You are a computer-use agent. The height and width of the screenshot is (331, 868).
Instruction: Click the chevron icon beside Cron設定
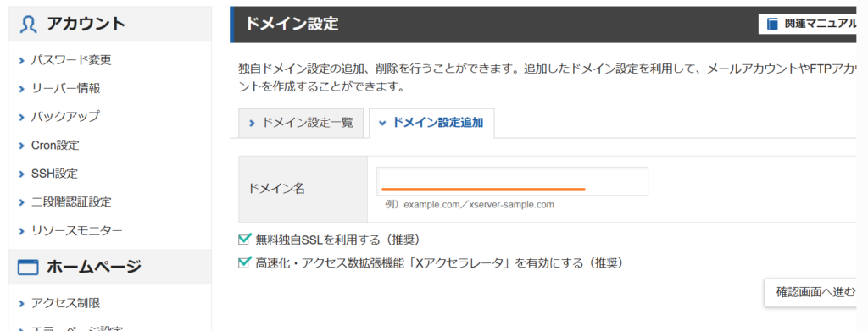(21, 146)
